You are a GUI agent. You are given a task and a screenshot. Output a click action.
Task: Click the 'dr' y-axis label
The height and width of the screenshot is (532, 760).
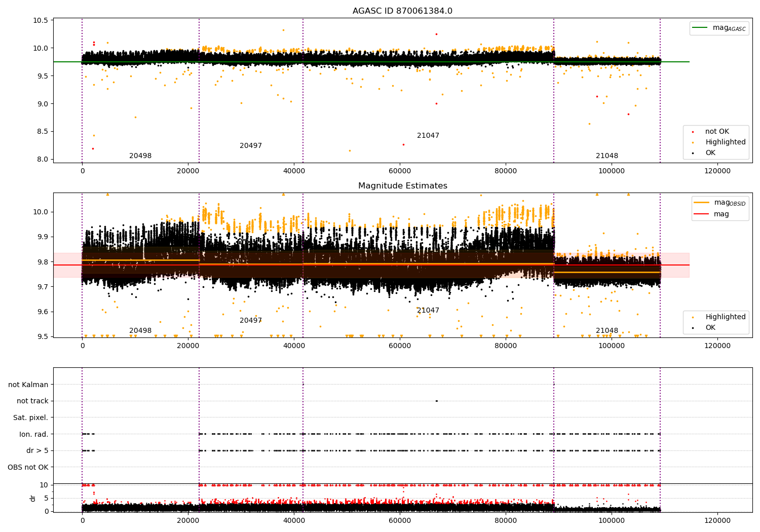(x=33, y=498)
